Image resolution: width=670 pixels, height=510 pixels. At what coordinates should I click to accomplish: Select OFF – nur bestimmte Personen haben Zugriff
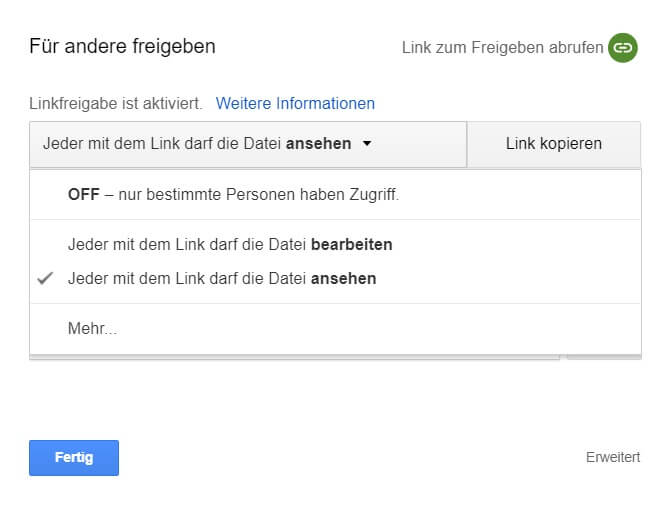tap(335, 195)
